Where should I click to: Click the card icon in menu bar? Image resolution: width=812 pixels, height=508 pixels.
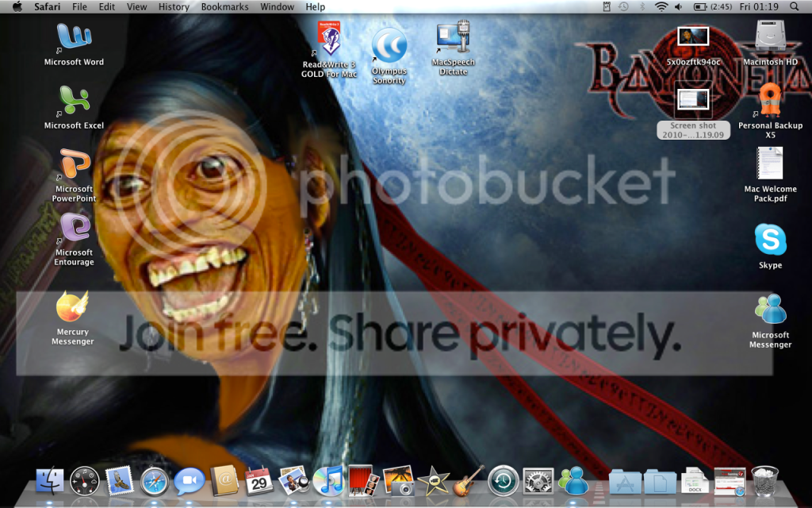pyautogui.click(x=607, y=6)
